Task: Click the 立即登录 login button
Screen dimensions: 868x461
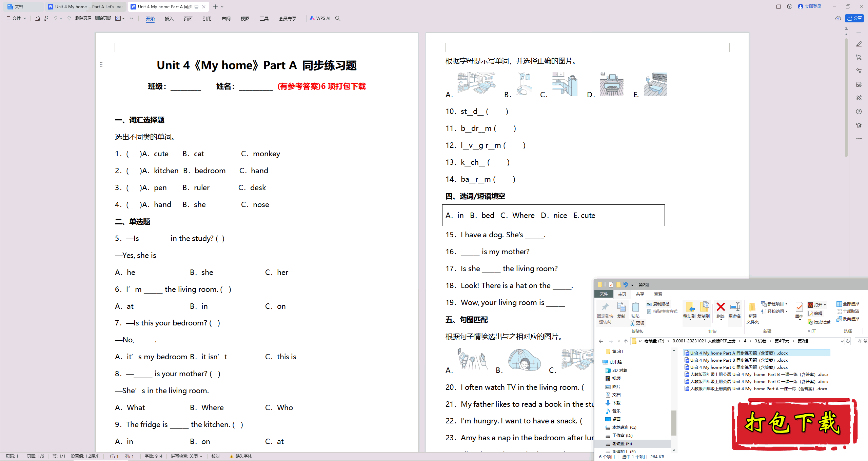Action: [809, 6]
